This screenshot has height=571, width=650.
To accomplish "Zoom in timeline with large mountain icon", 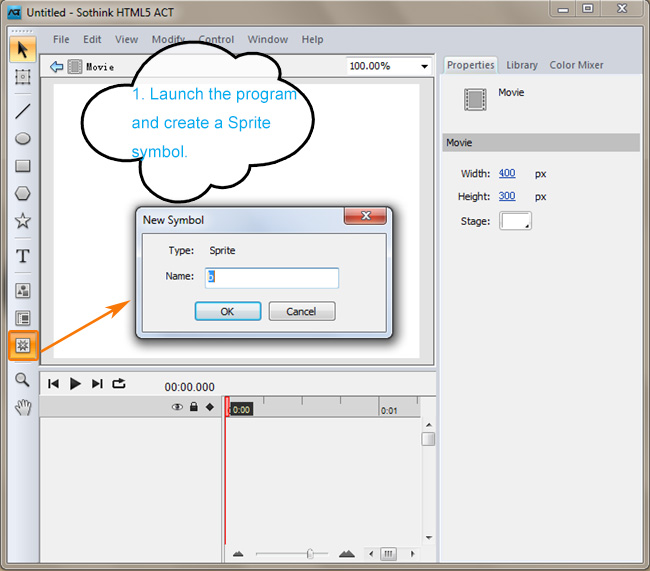I will point(347,554).
